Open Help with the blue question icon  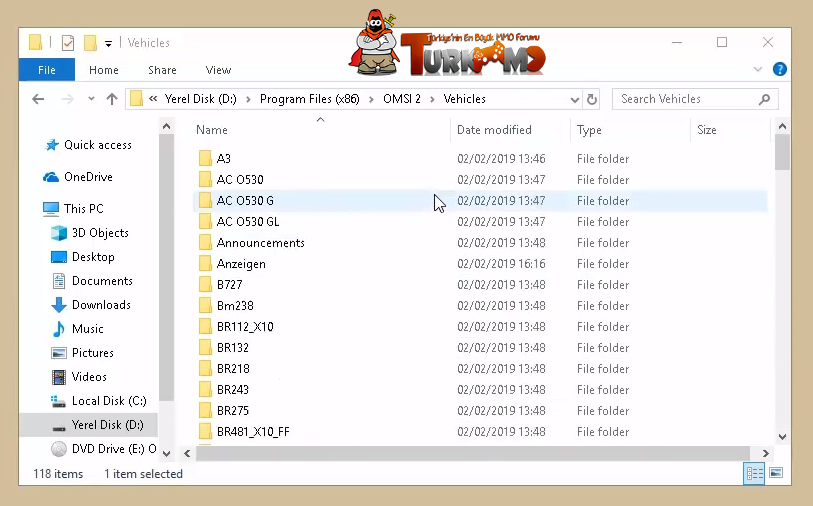point(779,69)
